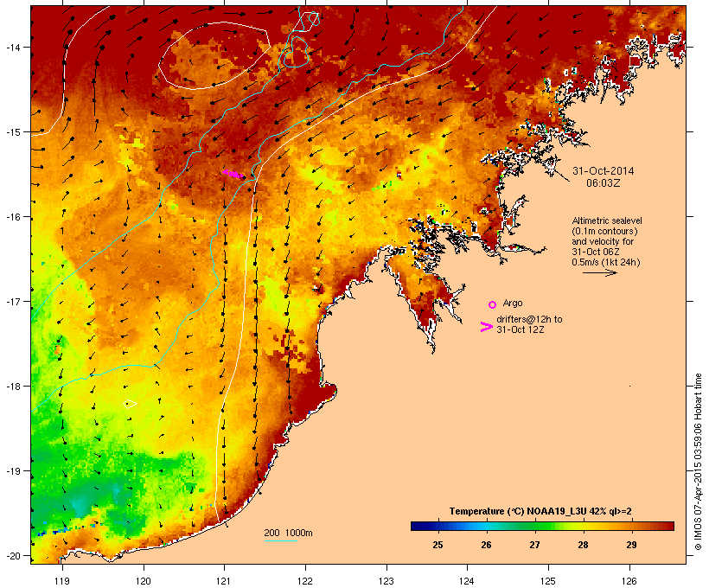Click the 'Altimetric sealevel' legend text
The image size is (709, 588).
(607, 220)
